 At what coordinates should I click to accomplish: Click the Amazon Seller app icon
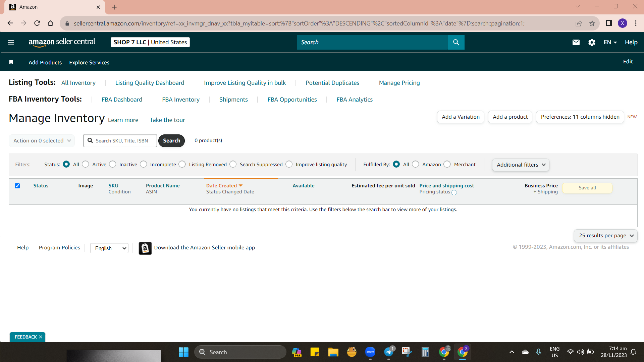point(145,248)
